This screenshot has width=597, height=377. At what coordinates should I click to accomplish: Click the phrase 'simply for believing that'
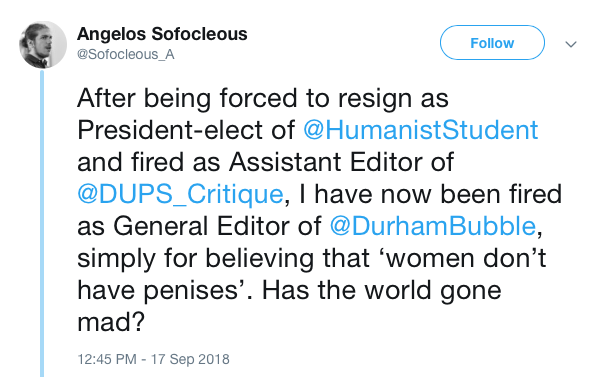click(223, 258)
